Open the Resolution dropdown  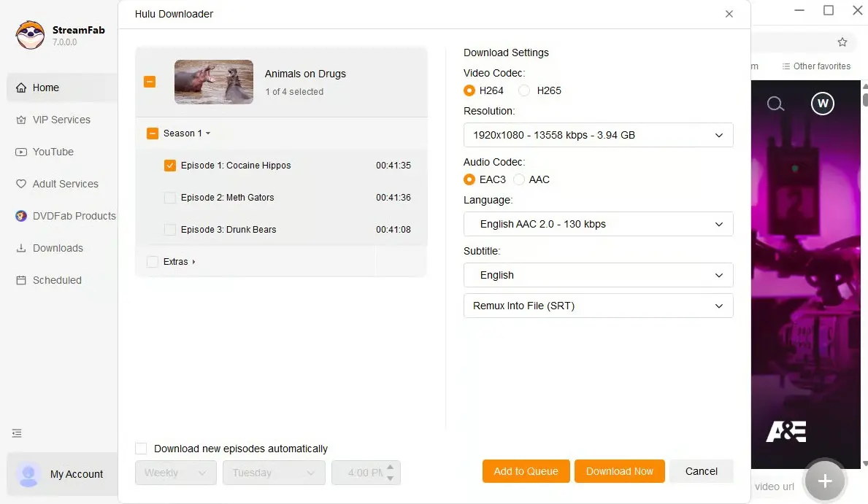[599, 135]
